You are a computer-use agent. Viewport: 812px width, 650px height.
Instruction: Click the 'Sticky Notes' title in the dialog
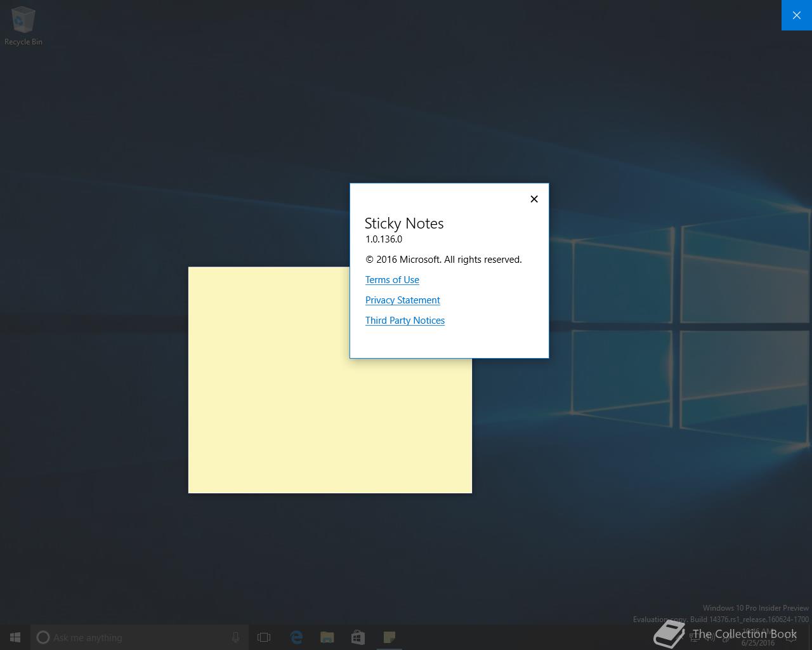coord(404,223)
